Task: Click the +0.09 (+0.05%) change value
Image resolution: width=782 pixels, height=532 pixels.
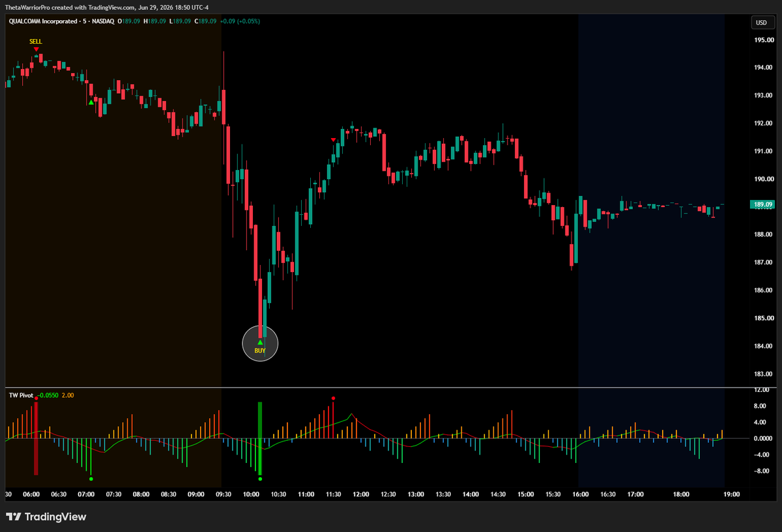Action: point(240,21)
